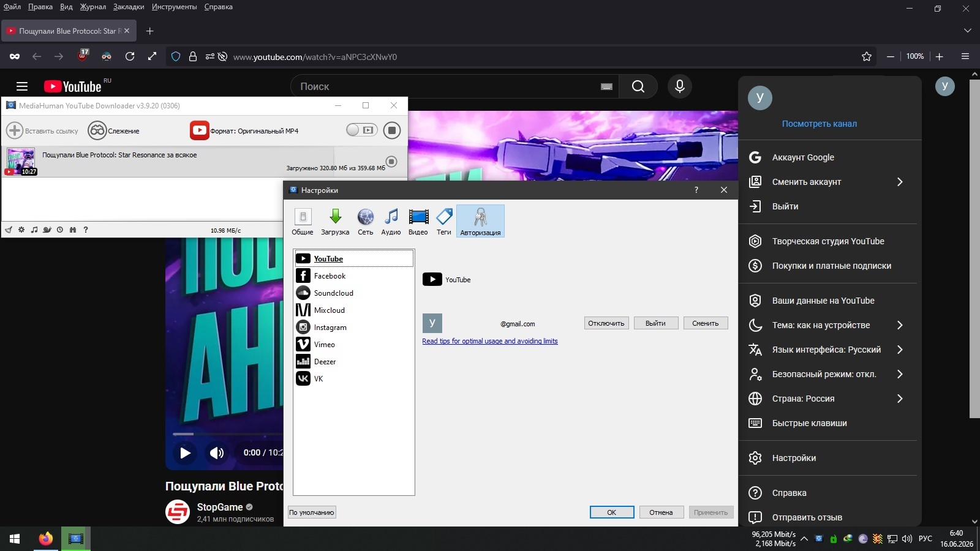Bookmark this page with the star icon
The image size is (980, 551).
(x=867, y=56)
